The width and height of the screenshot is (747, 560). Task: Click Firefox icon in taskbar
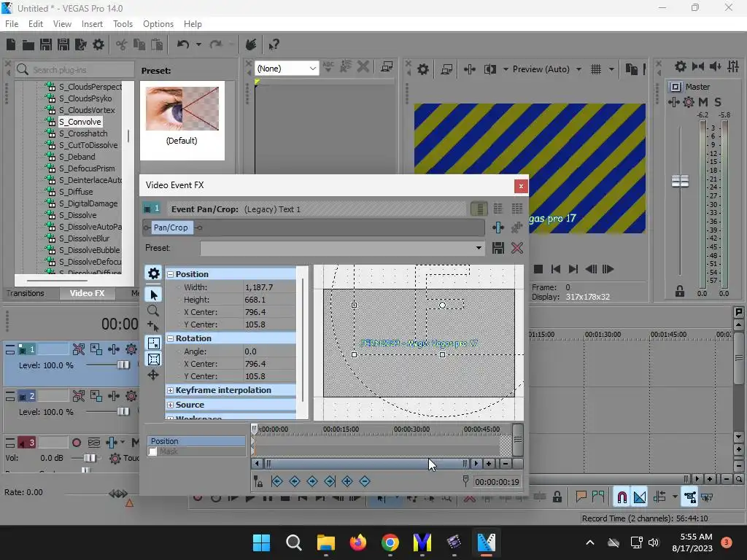358,542
